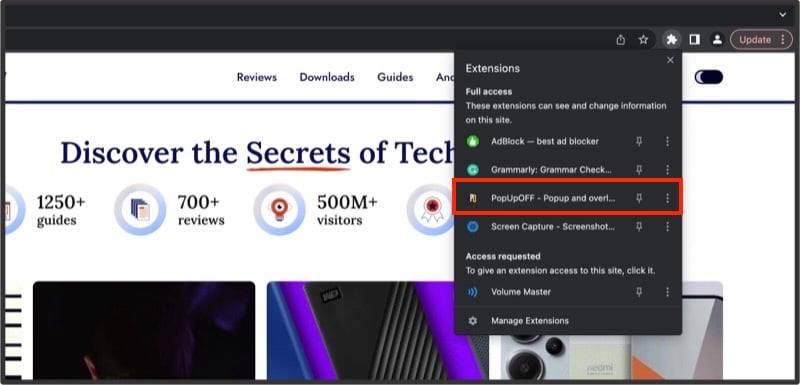The width and height of the screenshot is (800, 385).
Task: Open more options for Volume Master
Action: pyautogui.click(x=667, y=292)
